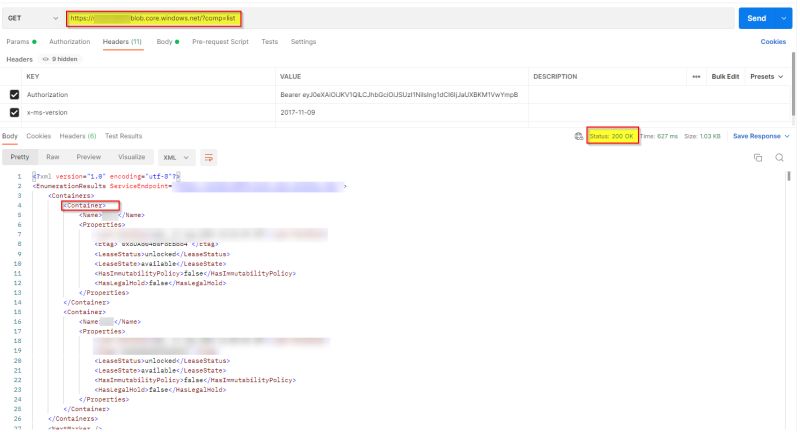Screen dimensions: 800x432
Task: Click the first <Container> tag on line 4
Action: point(84,206)
